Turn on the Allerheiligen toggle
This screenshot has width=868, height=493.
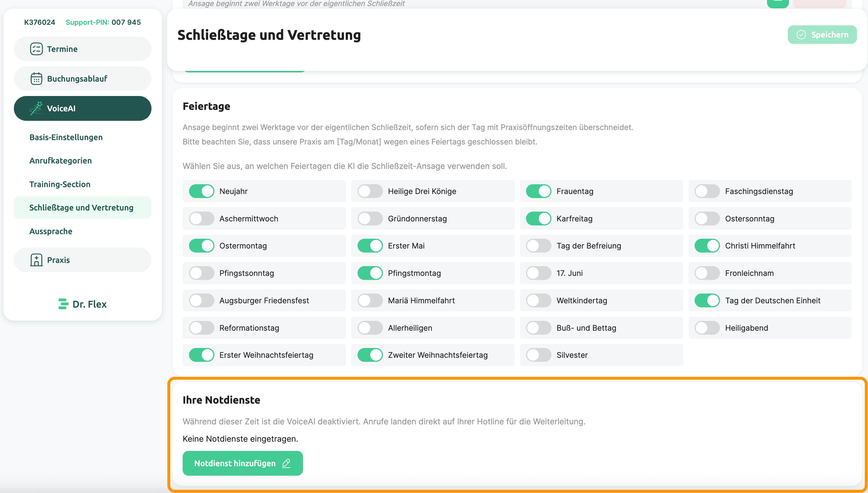370,328
